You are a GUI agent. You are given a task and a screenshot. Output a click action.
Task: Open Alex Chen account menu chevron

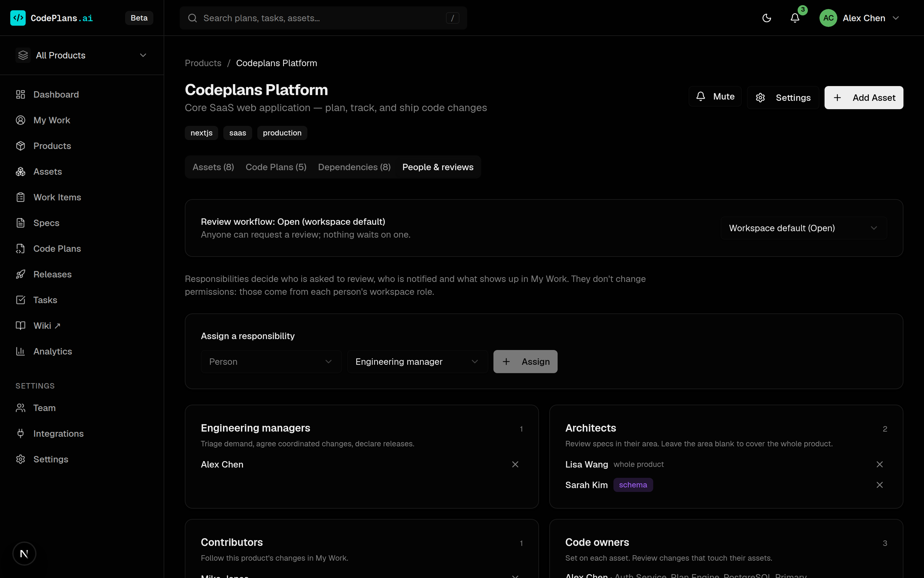tap(896, 18)
